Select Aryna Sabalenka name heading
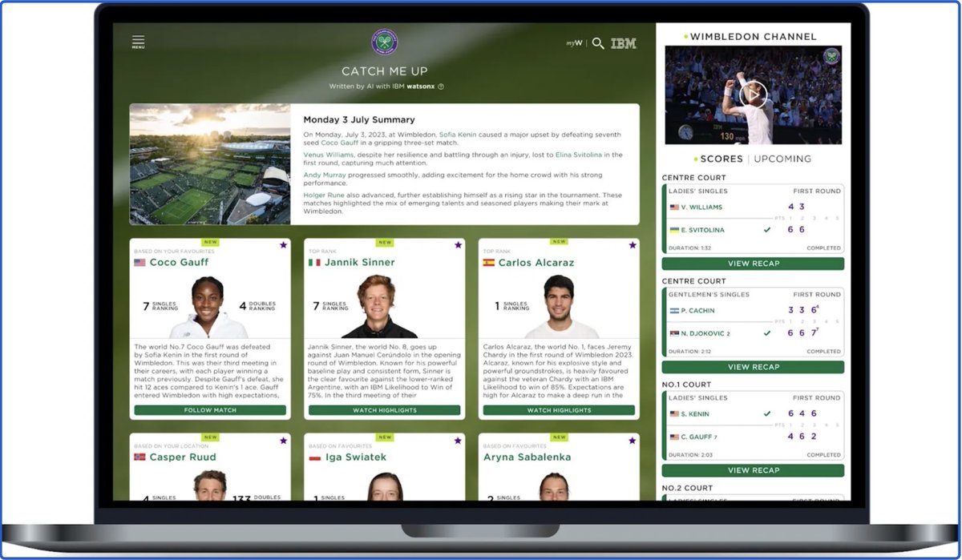Viewport: 962px width, 560px height. 527,457
